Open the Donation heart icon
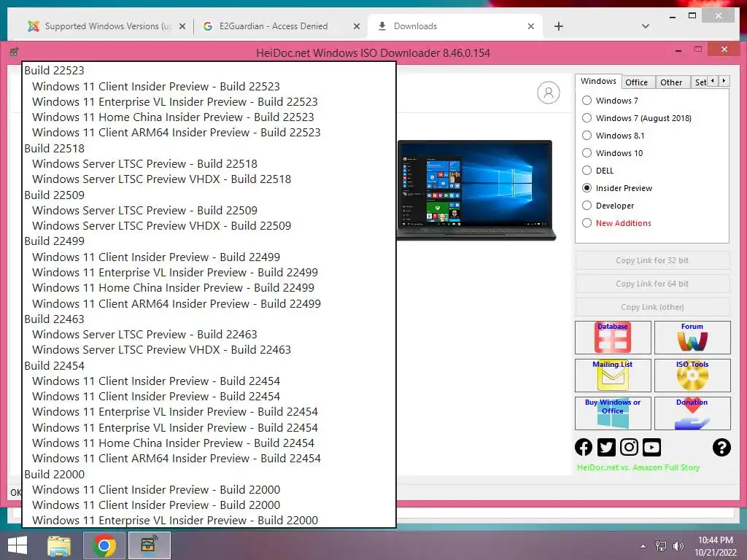 [x=692, y=413]
